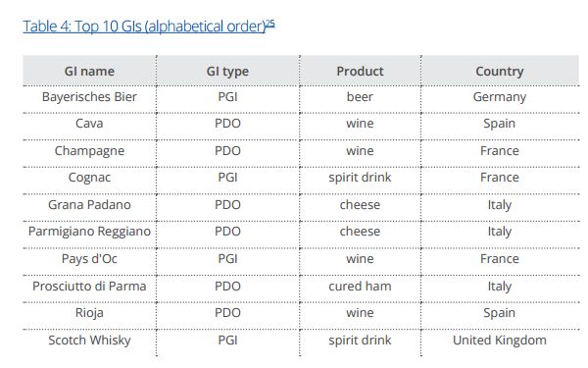Click the Grana Padano cell
588x368 pixels.
[89, 205]
